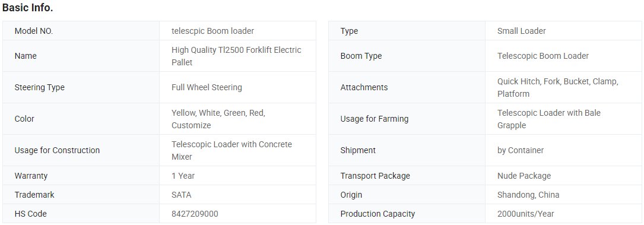This screenshot has height=225, width=644.
Task: Click the Basic Info. heading
Action: click(x=28, y=8)
